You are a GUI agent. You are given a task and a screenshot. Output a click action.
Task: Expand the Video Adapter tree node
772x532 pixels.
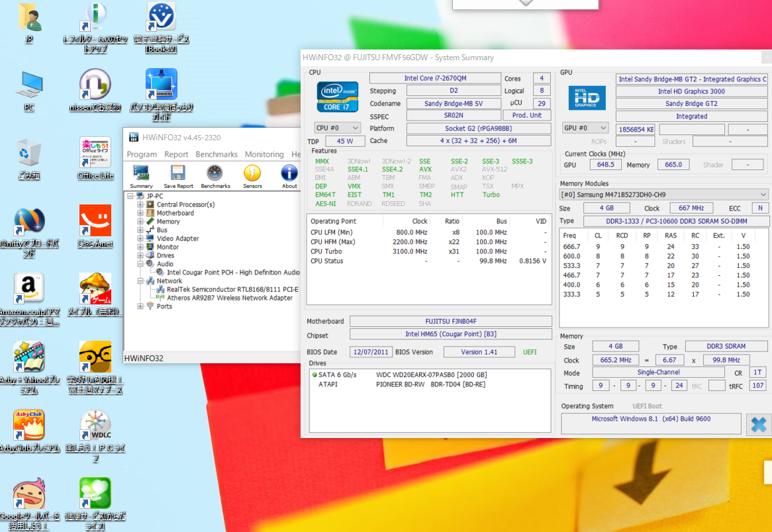coord(140,238)
